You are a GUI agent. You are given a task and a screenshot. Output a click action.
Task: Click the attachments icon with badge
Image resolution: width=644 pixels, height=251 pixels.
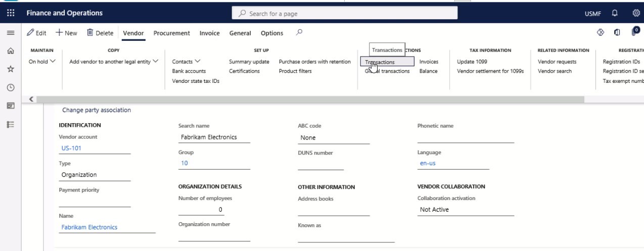[x=635, y=32]
